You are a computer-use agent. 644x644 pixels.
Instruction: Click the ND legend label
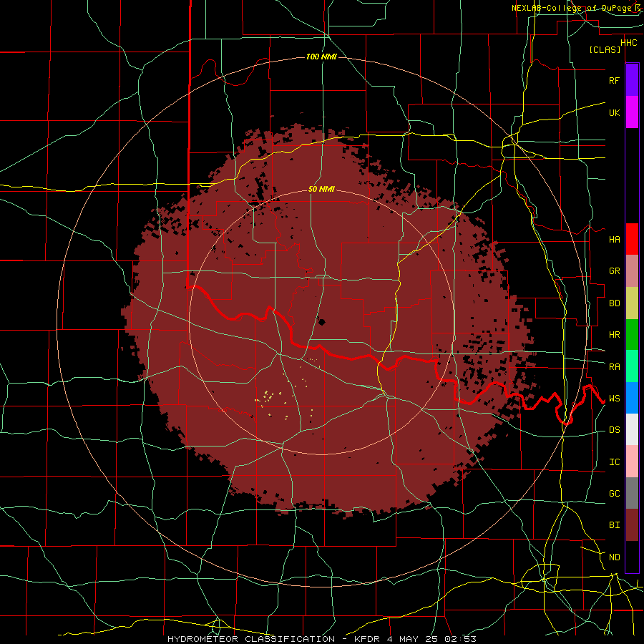[614, 557]
